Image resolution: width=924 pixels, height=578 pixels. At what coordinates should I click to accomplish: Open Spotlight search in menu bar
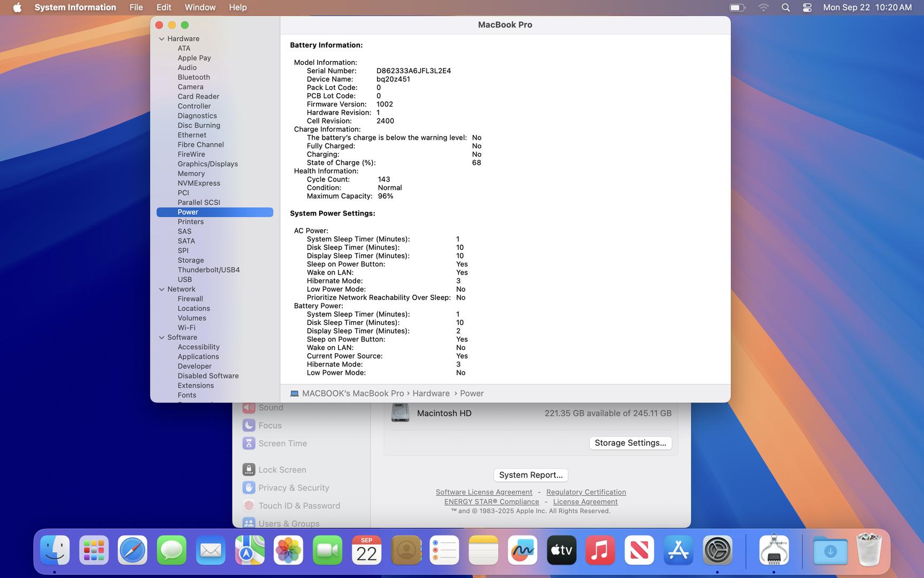[x=786, y=7]
